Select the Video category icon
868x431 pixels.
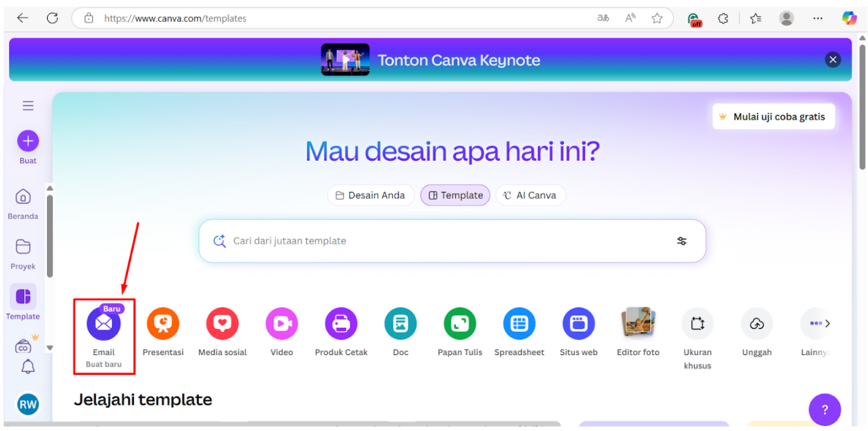(x=281, y=323)
